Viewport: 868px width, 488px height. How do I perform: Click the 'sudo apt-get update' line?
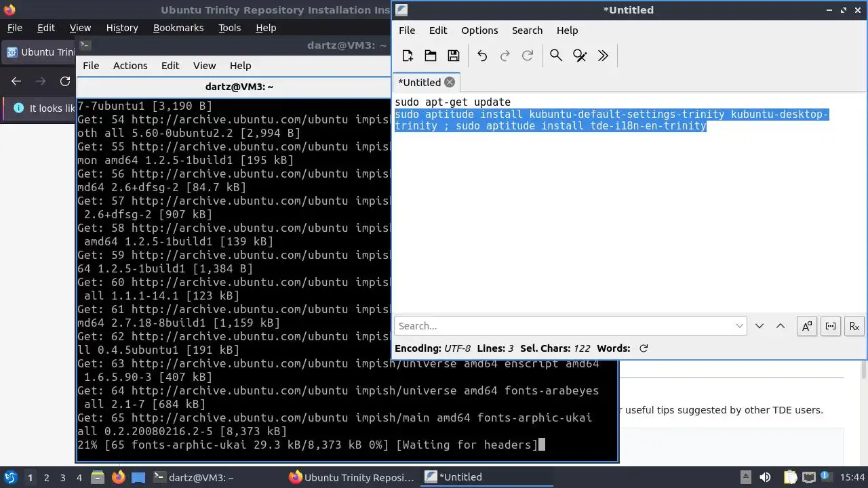(452, 102)
